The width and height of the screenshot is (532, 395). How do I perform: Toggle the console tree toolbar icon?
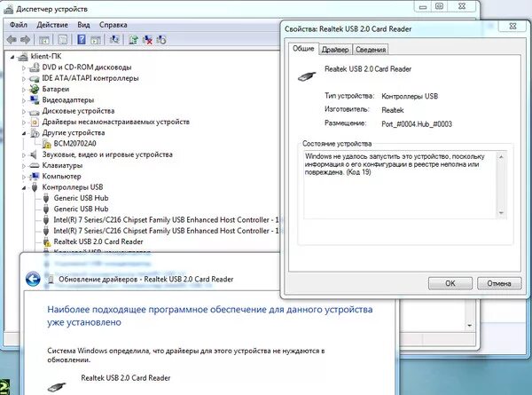(x=44, y=40)
